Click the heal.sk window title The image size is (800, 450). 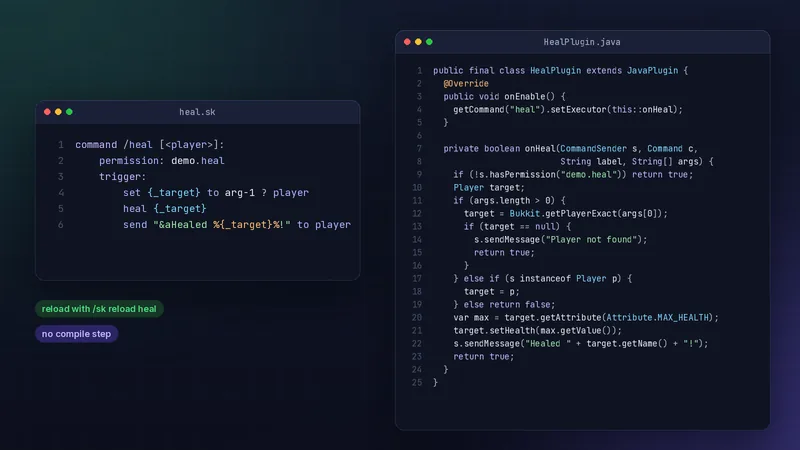coord(197,112)
